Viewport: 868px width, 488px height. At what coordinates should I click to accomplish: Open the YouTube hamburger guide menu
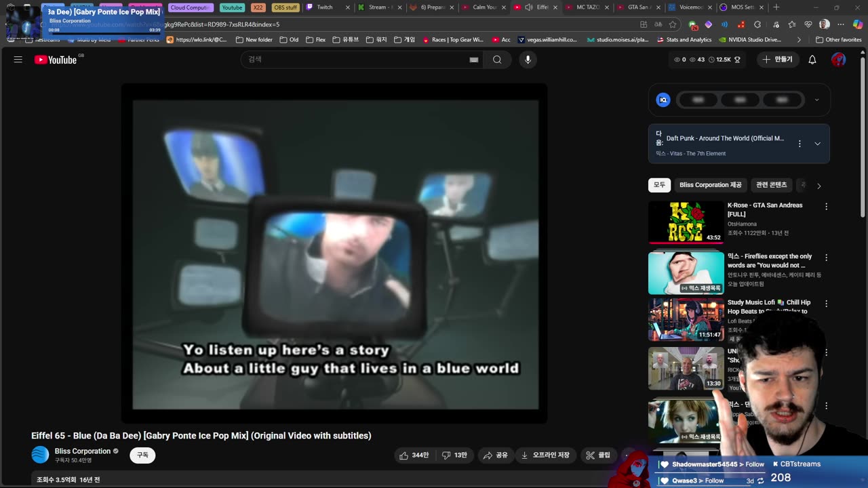click(x=18, y=60)
